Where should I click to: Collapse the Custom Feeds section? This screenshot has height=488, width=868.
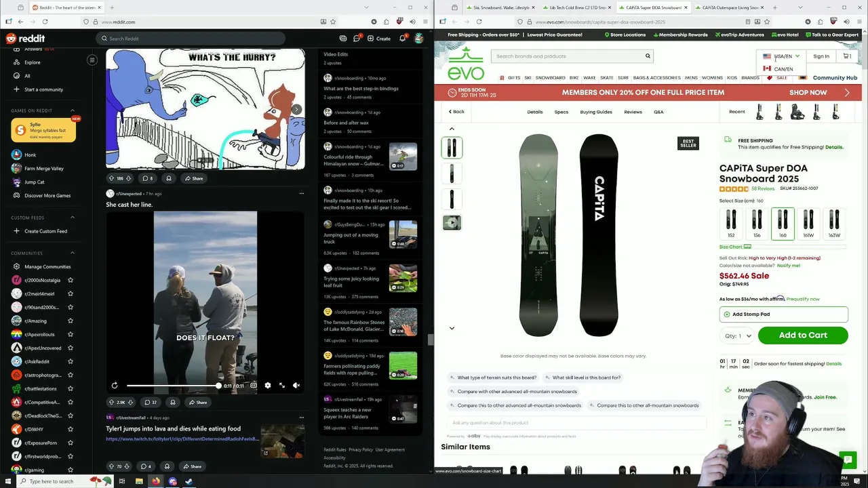click(x=73, y=218)
